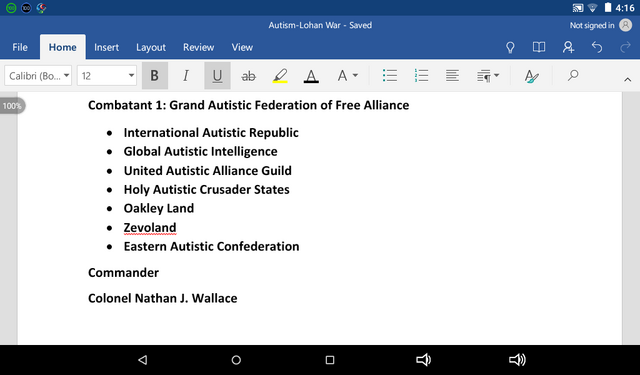Screen dimensions: 640x375
Task: Tap the Android Back button
Action: coord(142,360)
